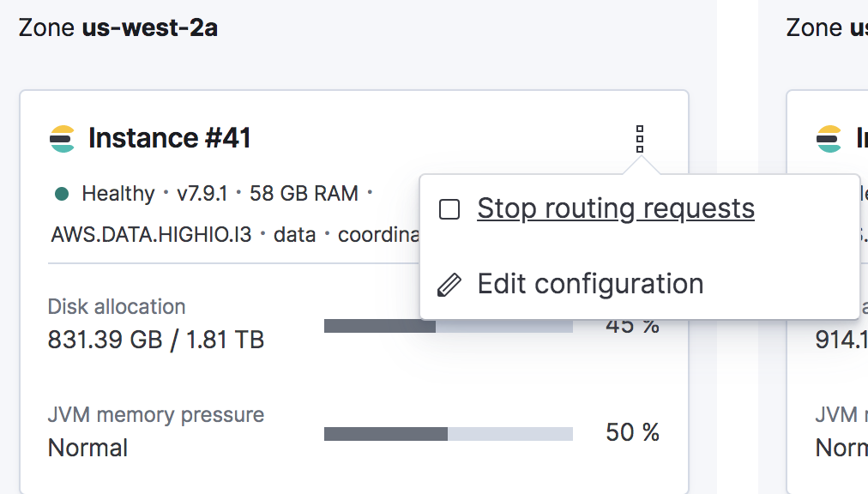
Task: Click the v7.9.1 version label
Action: pyautogui.click(x=202, y=194)
